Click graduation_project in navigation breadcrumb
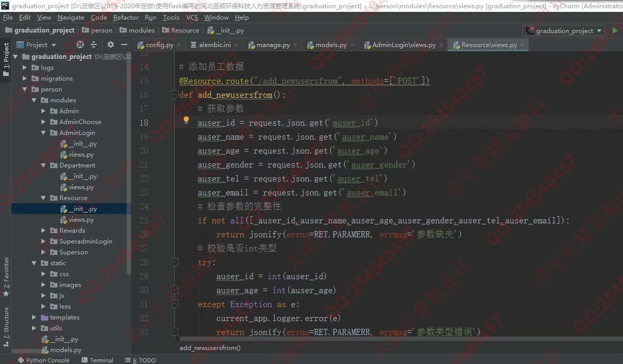The image size is (623, 364). point(40,31)
